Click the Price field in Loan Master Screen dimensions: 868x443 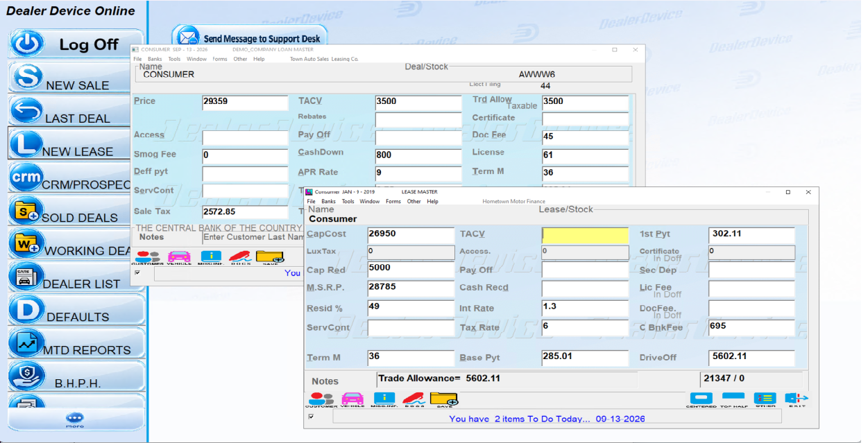tap(245, 102)
